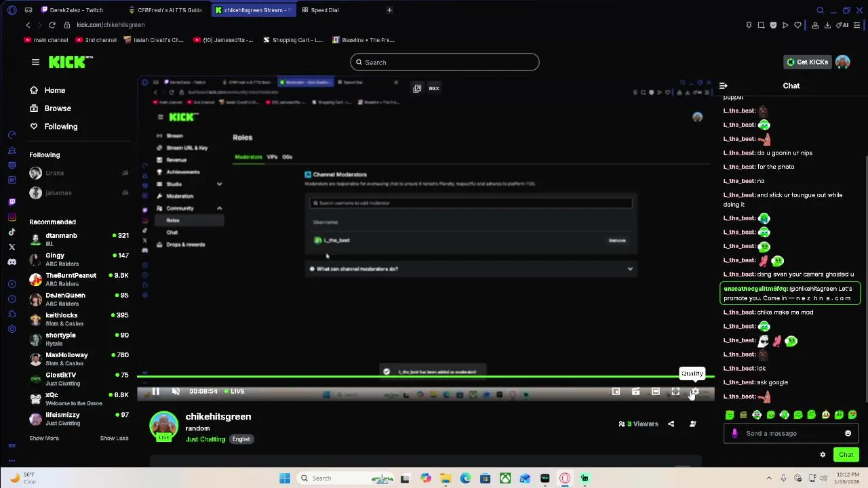Click the kick.com address bar

(x=111, y=25)
